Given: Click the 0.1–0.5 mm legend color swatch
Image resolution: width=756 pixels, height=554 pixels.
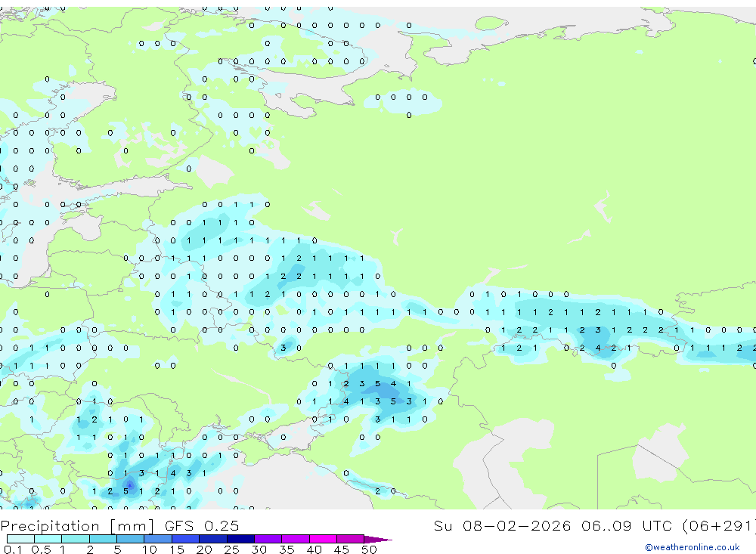Looking at the screenshot, I should point(20,539).
